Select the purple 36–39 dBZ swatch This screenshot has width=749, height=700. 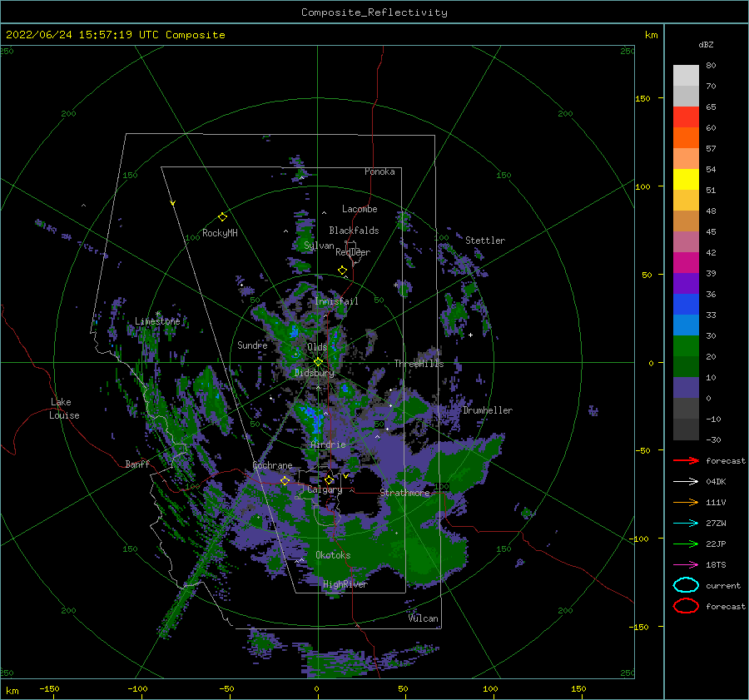pyautogui.click(x=686, y=283)
